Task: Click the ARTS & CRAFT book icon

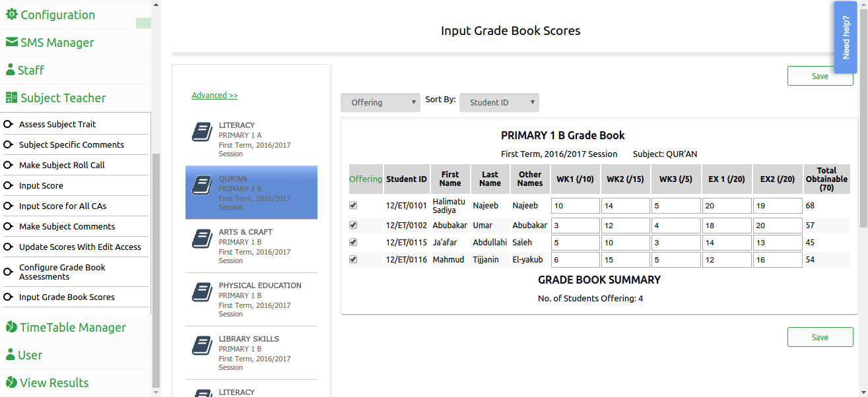Action: (202, 239)
